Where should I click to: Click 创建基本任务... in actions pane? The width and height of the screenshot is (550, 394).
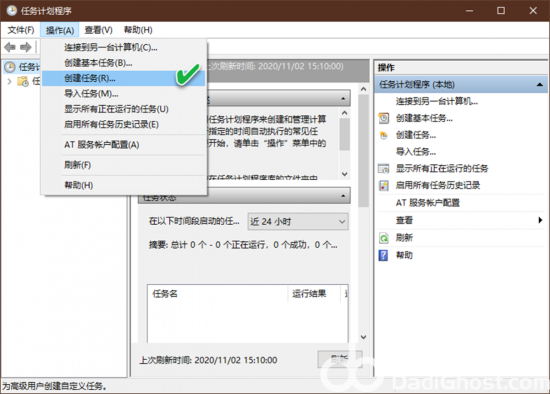(x=424, y=118)
